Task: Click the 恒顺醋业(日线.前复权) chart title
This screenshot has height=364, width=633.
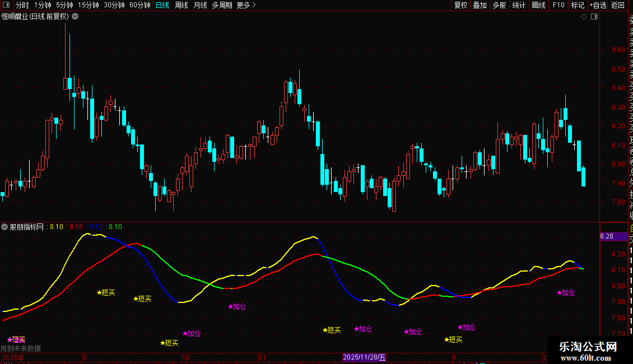Action: (35, 17)
